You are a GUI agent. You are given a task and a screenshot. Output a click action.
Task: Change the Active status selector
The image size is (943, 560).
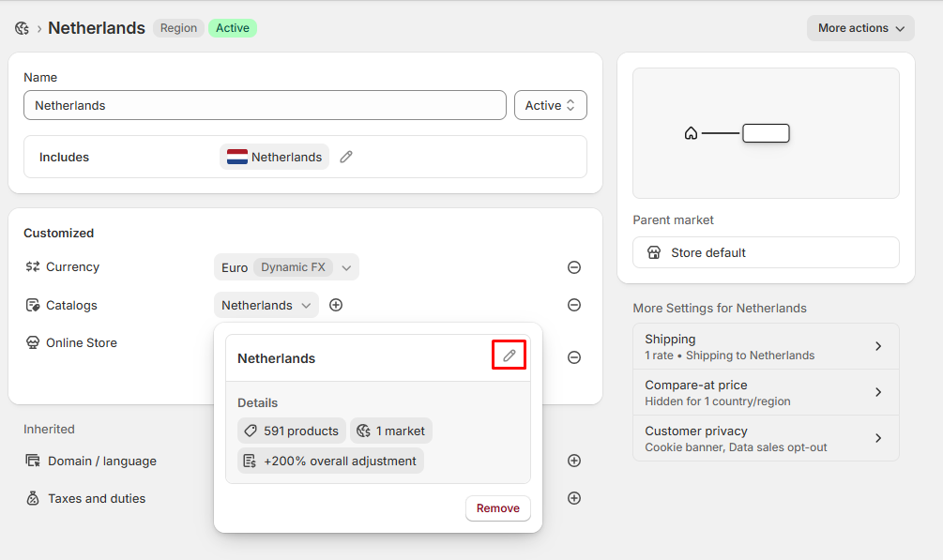[551, 105]
